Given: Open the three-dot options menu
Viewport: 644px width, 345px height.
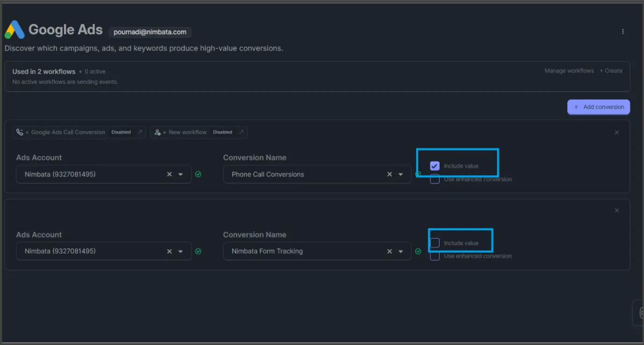Looking at the screenshot, I should coord(622,31).
